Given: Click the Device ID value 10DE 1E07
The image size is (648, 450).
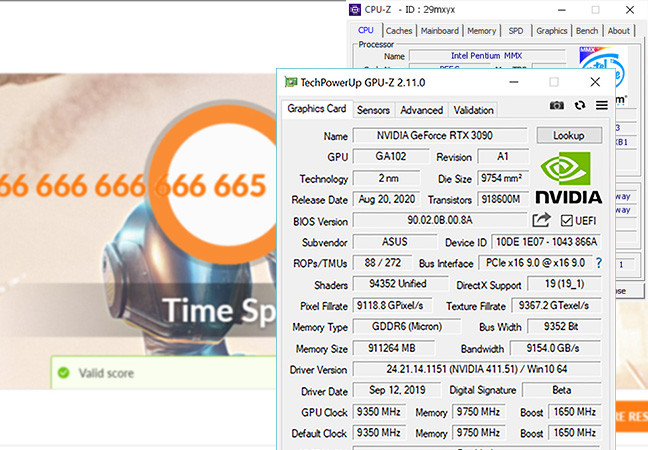Looking at the screenshot, I should click(546, 242).
